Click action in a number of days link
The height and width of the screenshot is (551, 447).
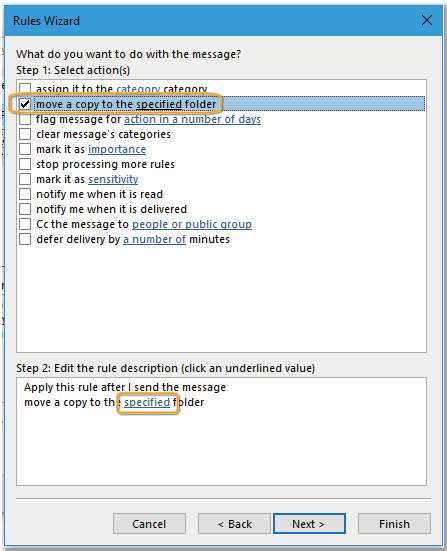tap(192, 119)
